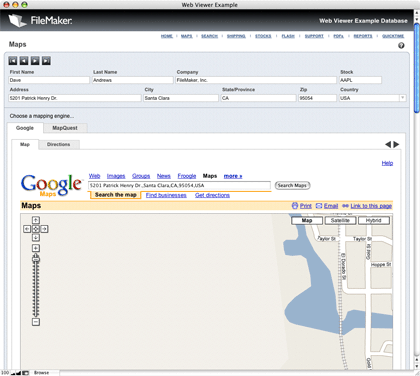The width and height of the screenshot is (420, 376).
Task: Open the SEARCH navigation link
Action: 209,36
